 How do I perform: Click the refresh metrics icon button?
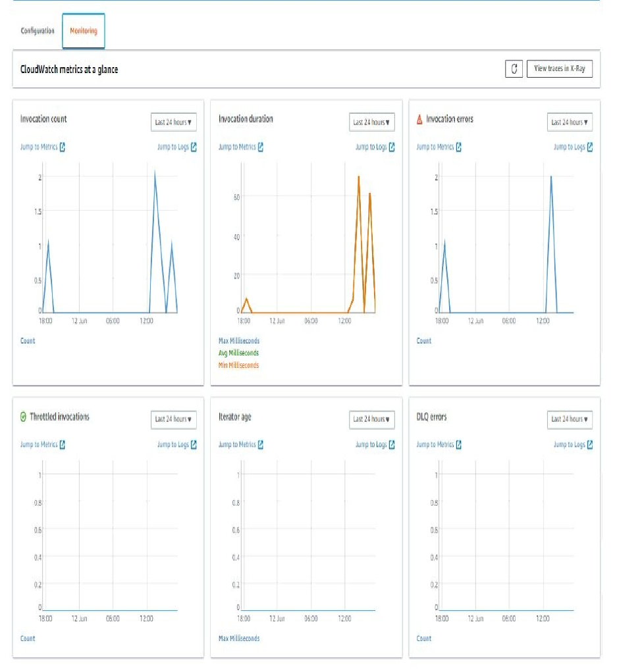click(514, 68)
